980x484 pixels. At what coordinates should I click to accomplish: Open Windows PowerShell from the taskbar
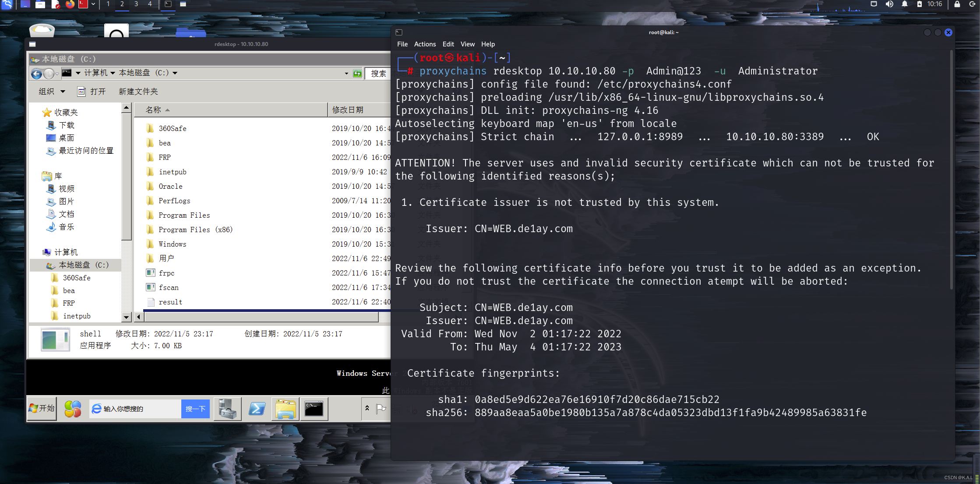coord(257,409)
